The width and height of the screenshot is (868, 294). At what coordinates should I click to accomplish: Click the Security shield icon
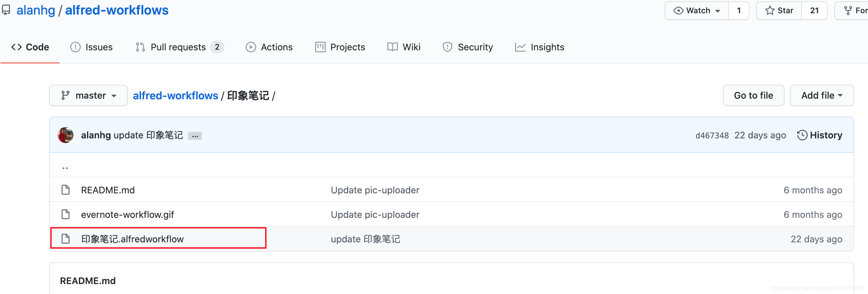click(x=447, y=47)
